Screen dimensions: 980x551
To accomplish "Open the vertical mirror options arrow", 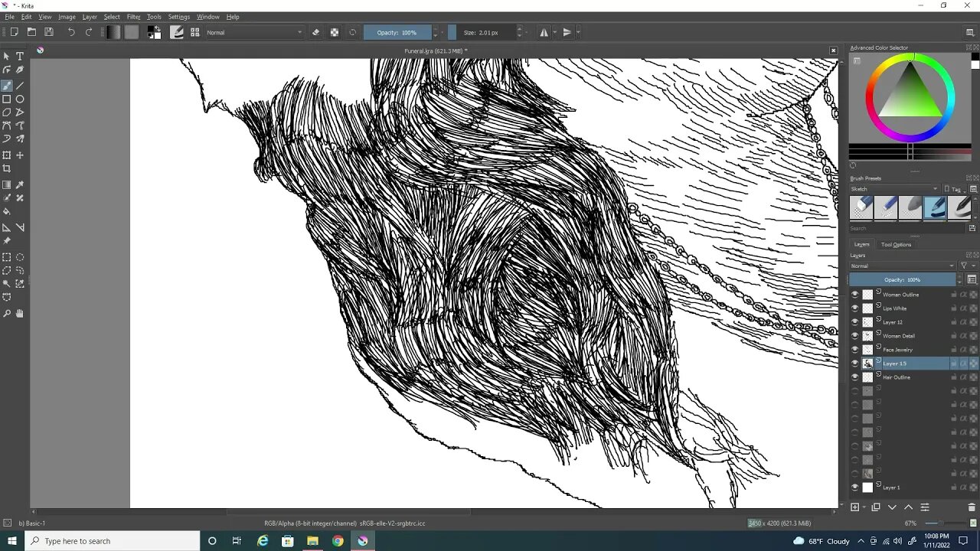I will pyautogui.click(x=577, y=32).
